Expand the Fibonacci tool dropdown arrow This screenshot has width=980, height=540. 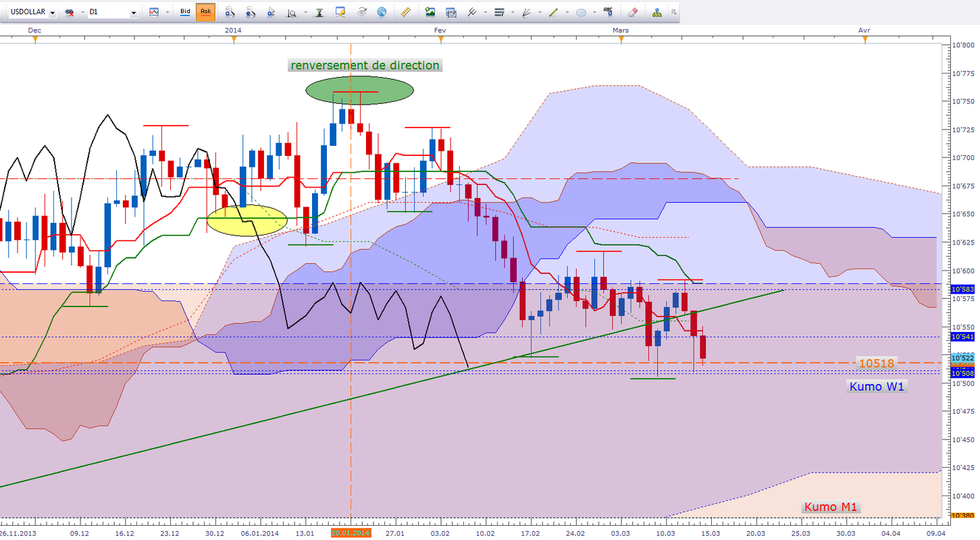coord(513,12)
